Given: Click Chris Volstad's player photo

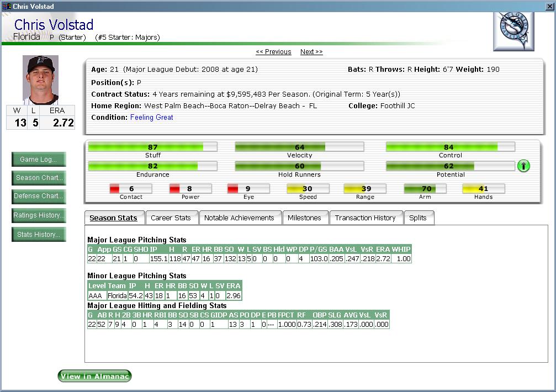Looking at the screenshot, I should point(40,80).
